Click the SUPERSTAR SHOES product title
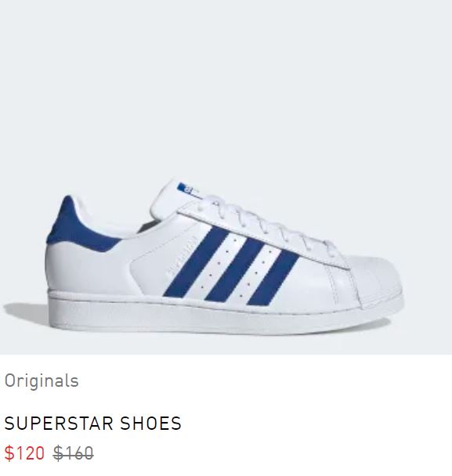 (93, 424)
